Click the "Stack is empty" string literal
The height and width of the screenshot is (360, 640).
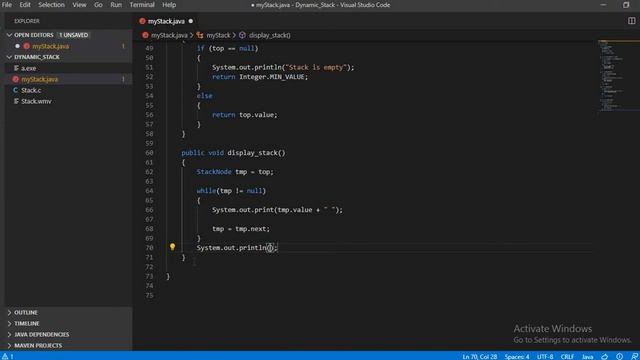point(316,67)
